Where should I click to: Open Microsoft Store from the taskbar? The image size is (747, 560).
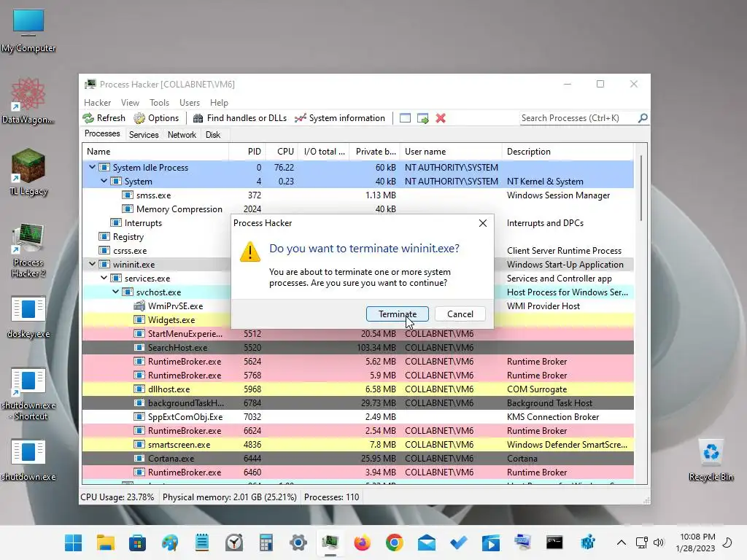coord(137,542)
